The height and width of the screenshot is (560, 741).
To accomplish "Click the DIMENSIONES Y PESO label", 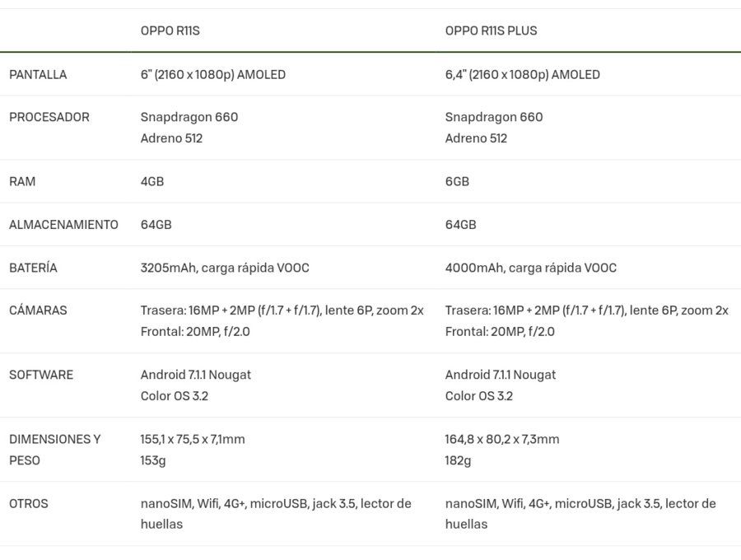I will point(55,450).
